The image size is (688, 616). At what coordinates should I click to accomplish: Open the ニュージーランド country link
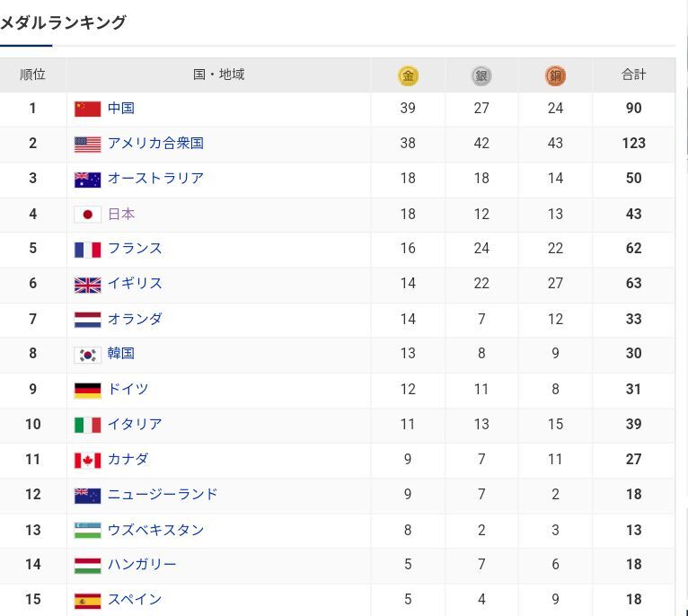coord(163,494)
